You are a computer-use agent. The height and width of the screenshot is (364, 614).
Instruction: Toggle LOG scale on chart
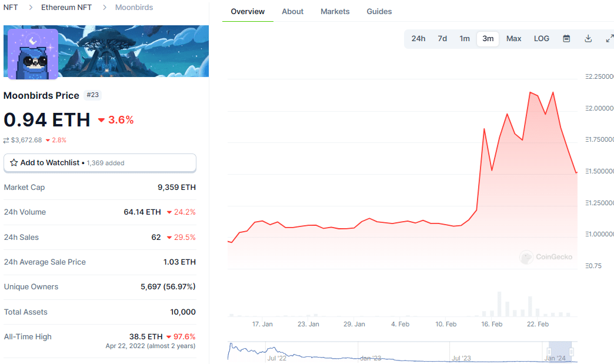542,38
